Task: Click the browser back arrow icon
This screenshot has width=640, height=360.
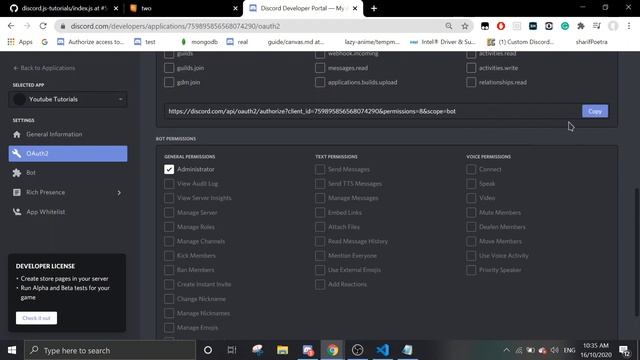Action: point(11,26)
